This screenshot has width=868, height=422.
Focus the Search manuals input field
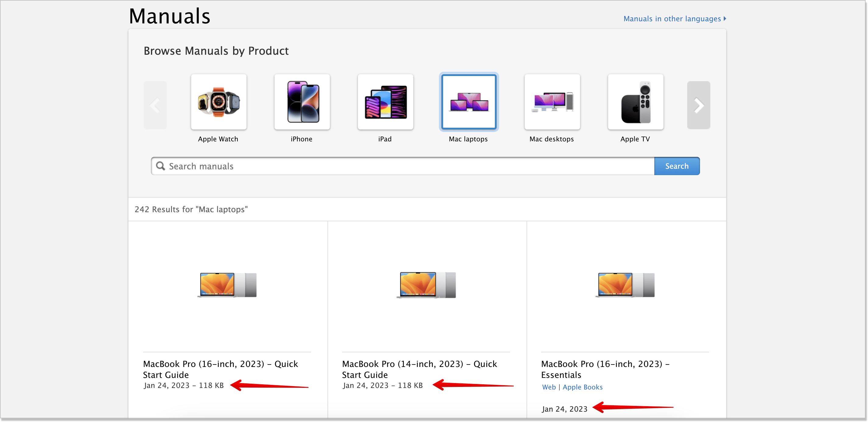(x=403, y=166)
